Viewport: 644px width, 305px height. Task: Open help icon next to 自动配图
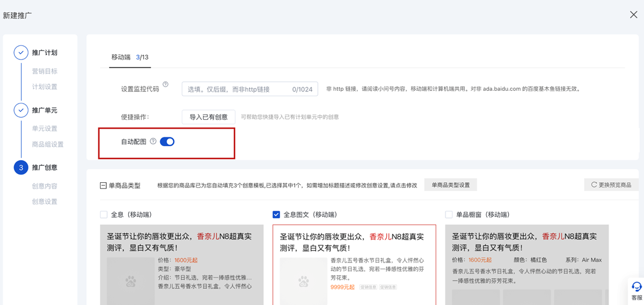click(153, 141)
